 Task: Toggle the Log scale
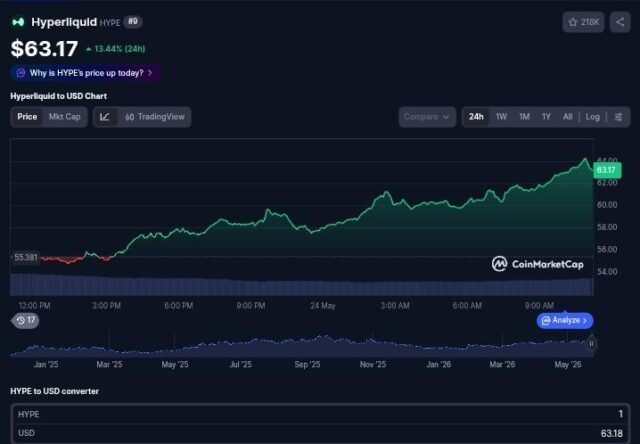pyautogui.click(x=592, y=117)
